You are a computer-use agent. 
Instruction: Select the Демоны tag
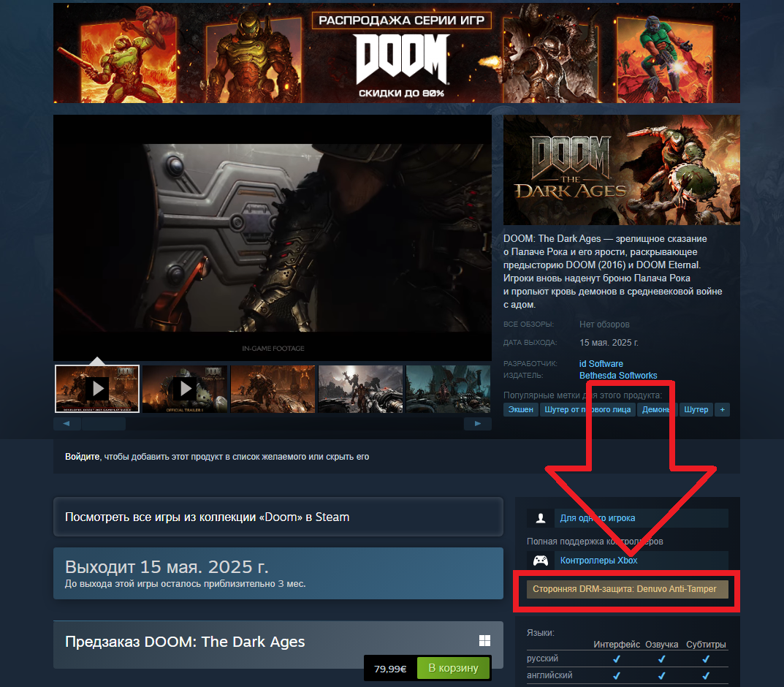point(657,409)
